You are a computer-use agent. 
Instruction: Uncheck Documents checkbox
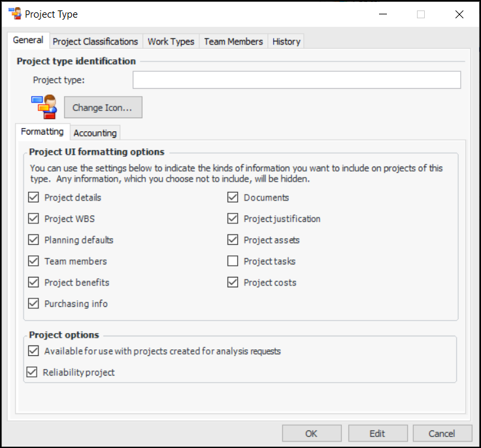233,197
